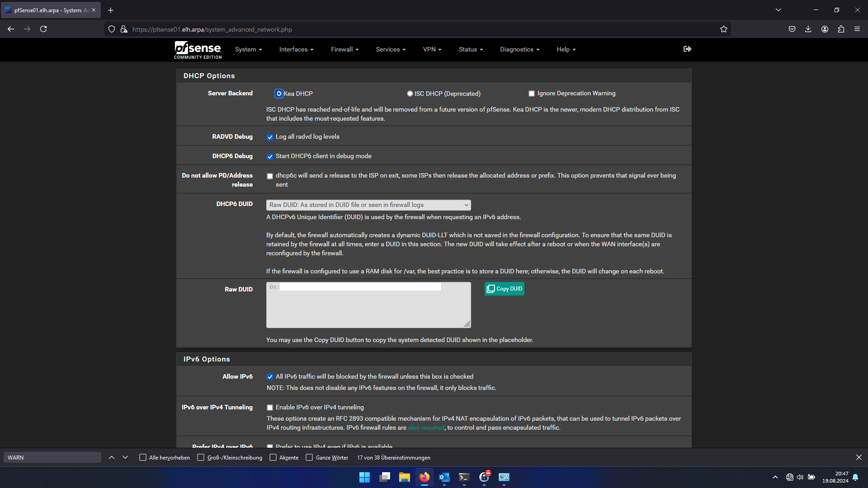Enable IPv6 over IPv4 tunneling
Screen dimensions: 868x488
click(x=270, y=408)
